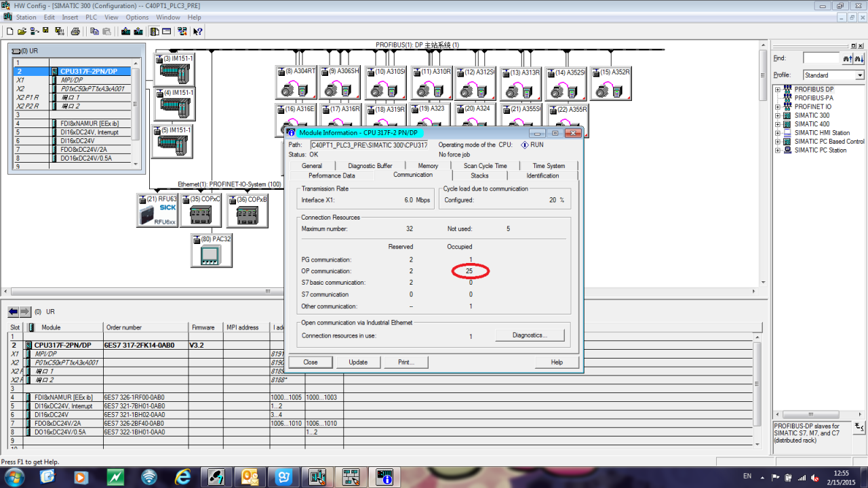Toggle the hardware Catalog view icon

click(x=155, y=31)
